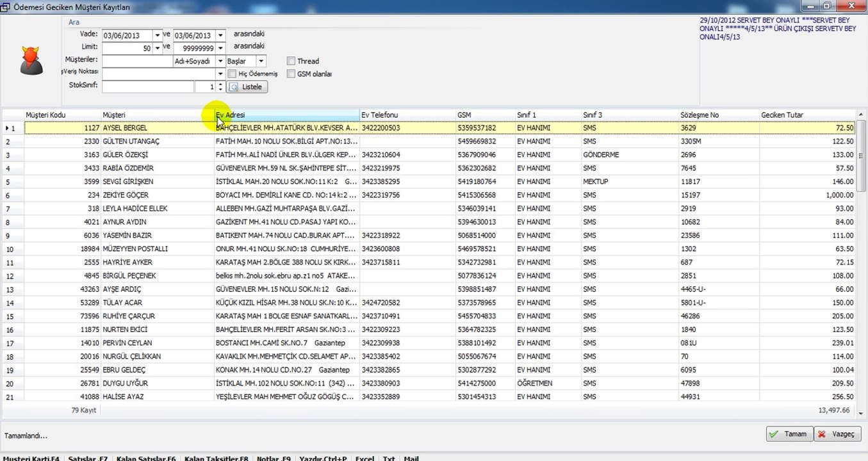Open the Başlar match-type dropdown
The image size is (868, 461).
pos(261,61)
